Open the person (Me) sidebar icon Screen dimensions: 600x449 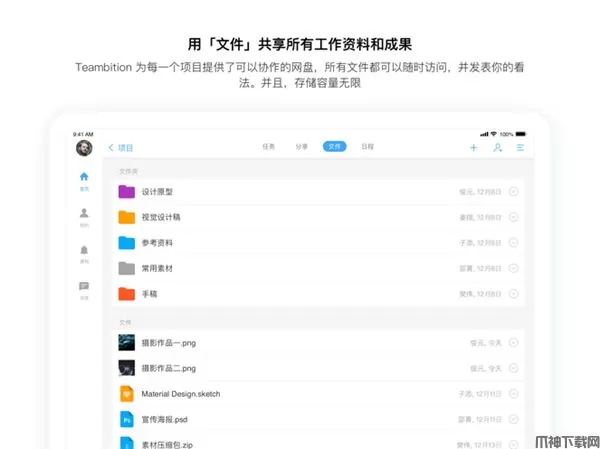[84, 212]
